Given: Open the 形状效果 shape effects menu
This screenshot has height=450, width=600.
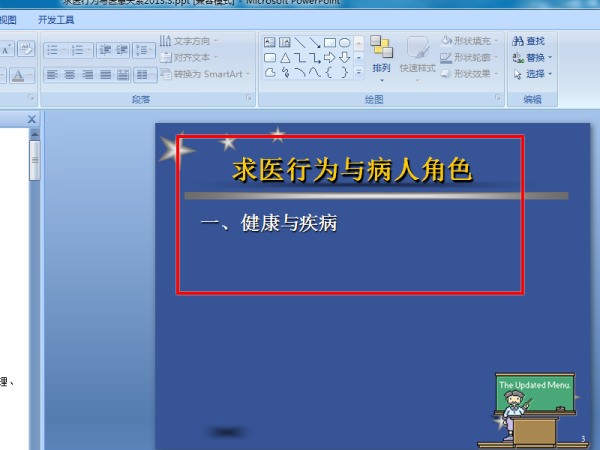Looking at the screenshot, I should (x=469, y=74).
